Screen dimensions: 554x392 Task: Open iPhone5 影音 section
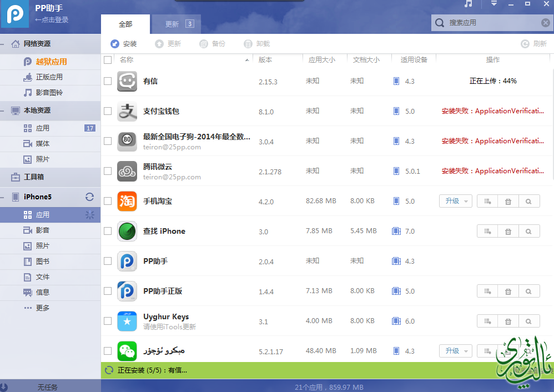click(50, 230)
